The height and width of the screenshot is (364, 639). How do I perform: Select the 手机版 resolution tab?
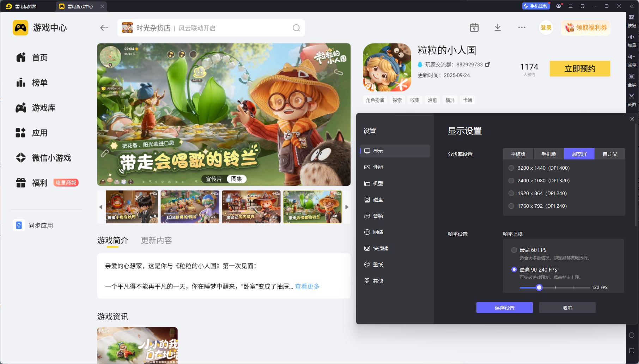549,154
